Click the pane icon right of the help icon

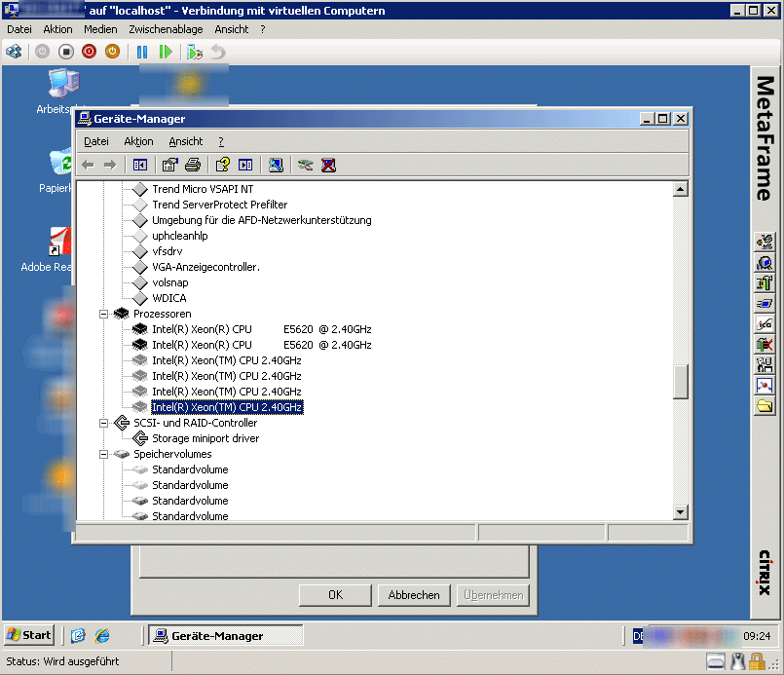pos(245,165)
